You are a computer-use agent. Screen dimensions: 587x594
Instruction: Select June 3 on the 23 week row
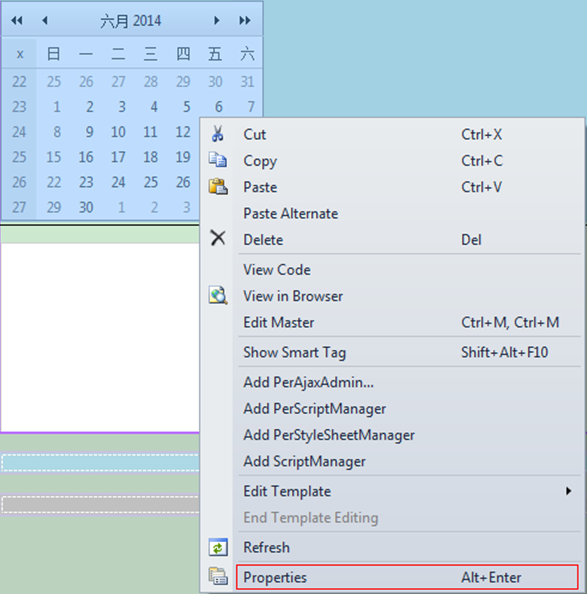tap(121, 107)
